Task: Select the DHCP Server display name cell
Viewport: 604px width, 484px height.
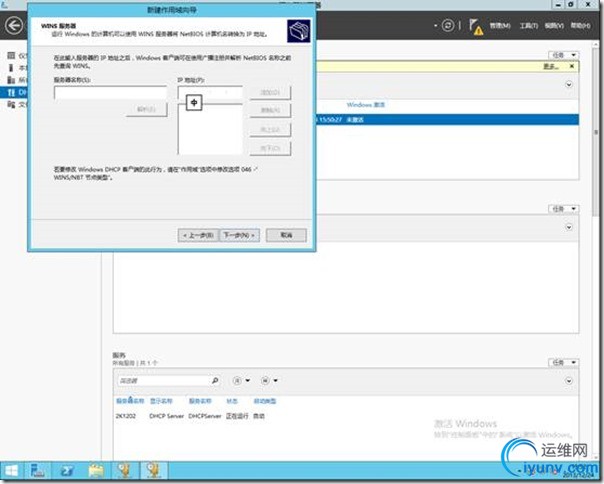Action: 166,416
